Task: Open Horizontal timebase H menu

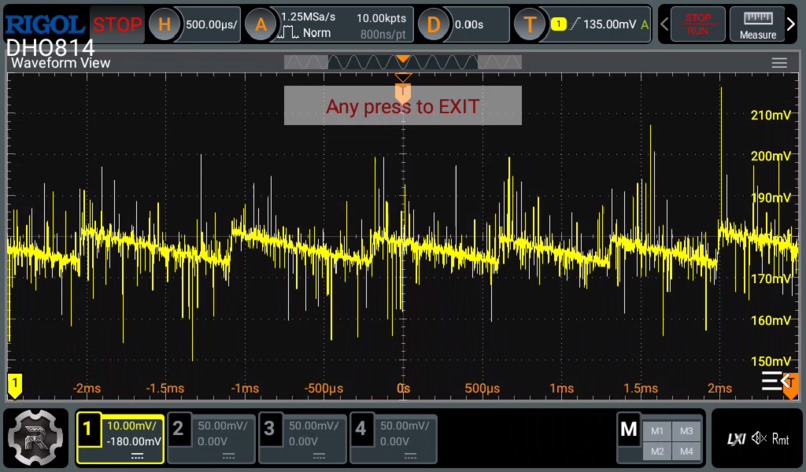Action: 164,24
